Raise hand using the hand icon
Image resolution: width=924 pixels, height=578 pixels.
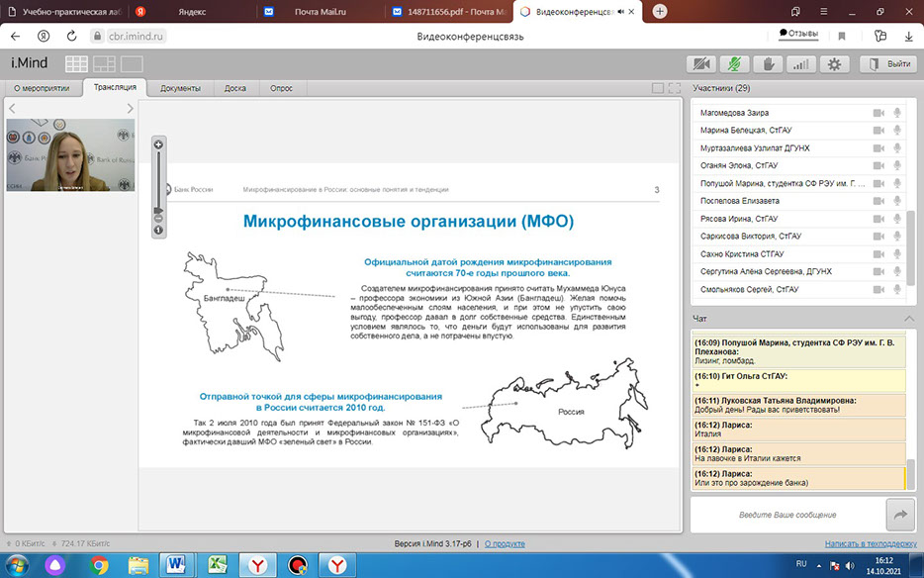coord(767,64)
